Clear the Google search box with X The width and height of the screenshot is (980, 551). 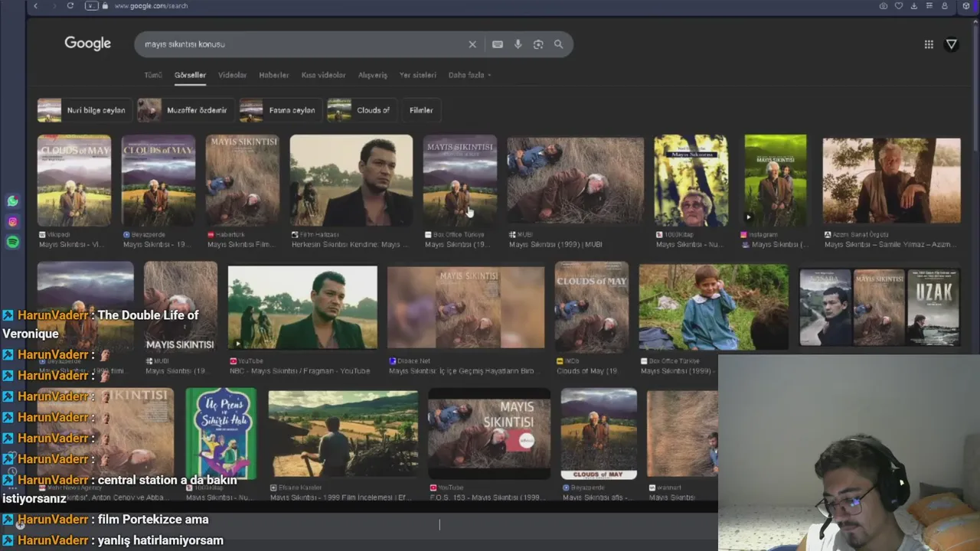[x=472, y=44]
